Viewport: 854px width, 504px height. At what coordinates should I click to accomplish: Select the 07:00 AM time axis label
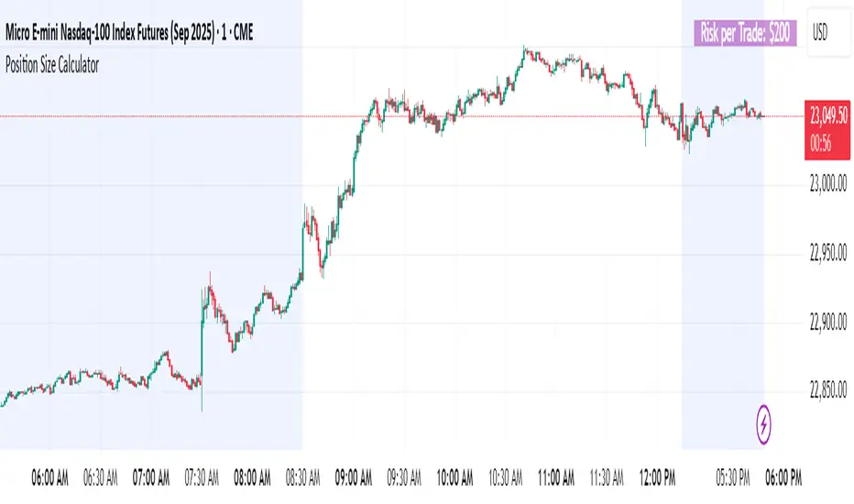coord(151,477)
